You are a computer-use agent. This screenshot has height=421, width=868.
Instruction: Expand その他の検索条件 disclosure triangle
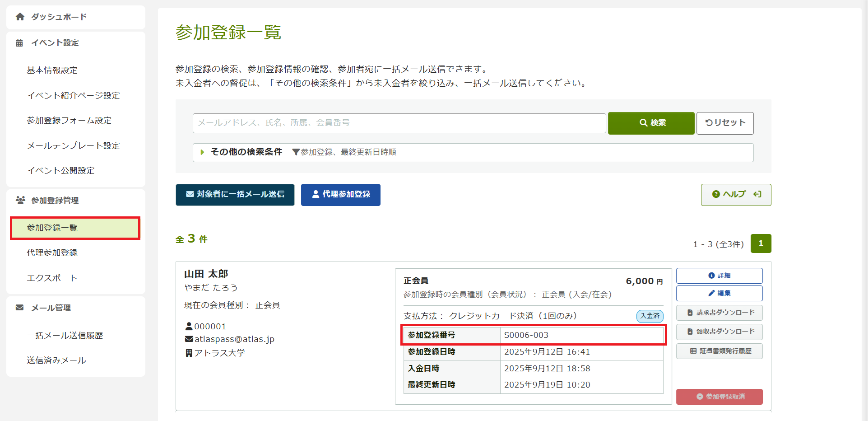click(x=202, y=152)
